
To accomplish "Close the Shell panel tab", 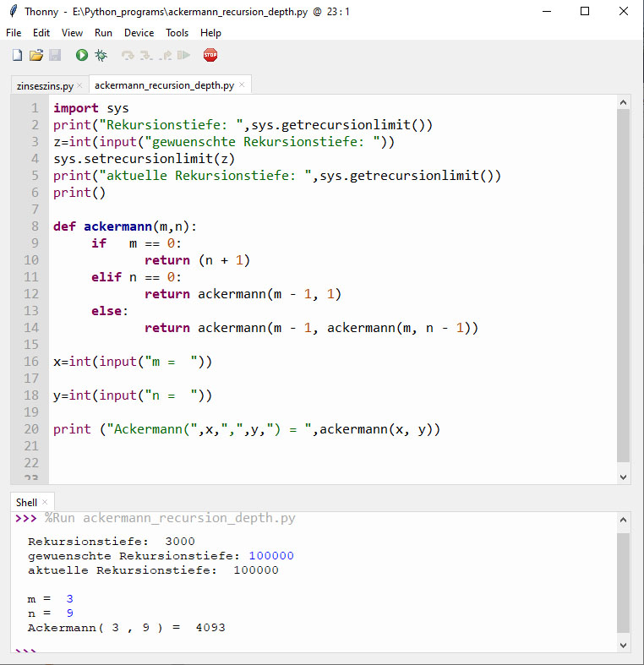I will [45, 502].
